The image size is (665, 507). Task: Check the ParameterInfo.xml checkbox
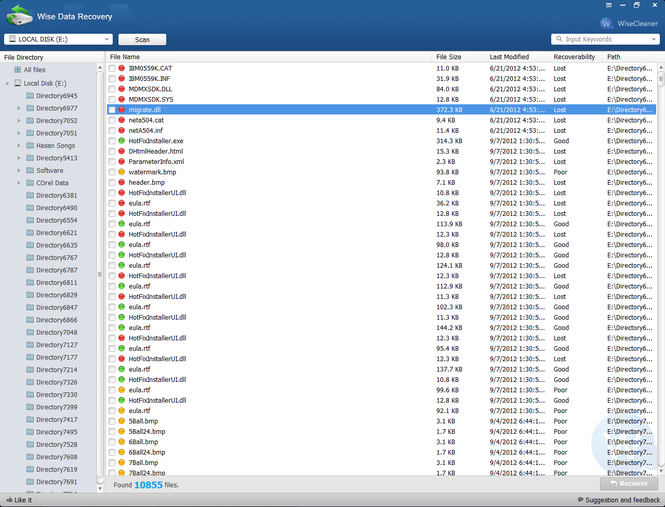coord(112,162)
